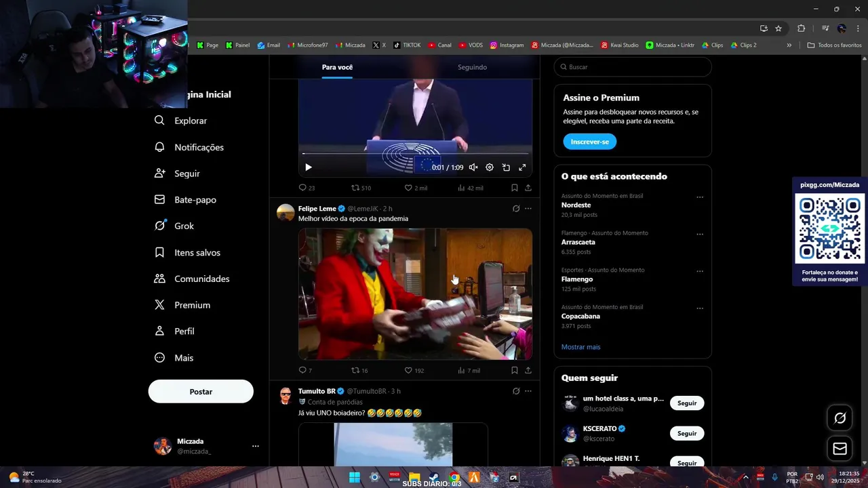Open options for Flamengo trend
The width and height of the screenshot is (868, 488).
click(700, 271)
